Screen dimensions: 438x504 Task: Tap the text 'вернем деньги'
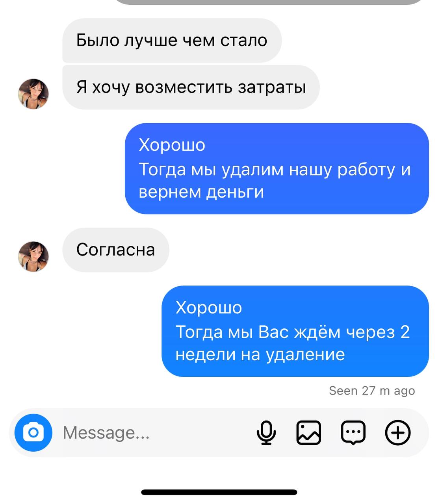click(x=201, y=192)
